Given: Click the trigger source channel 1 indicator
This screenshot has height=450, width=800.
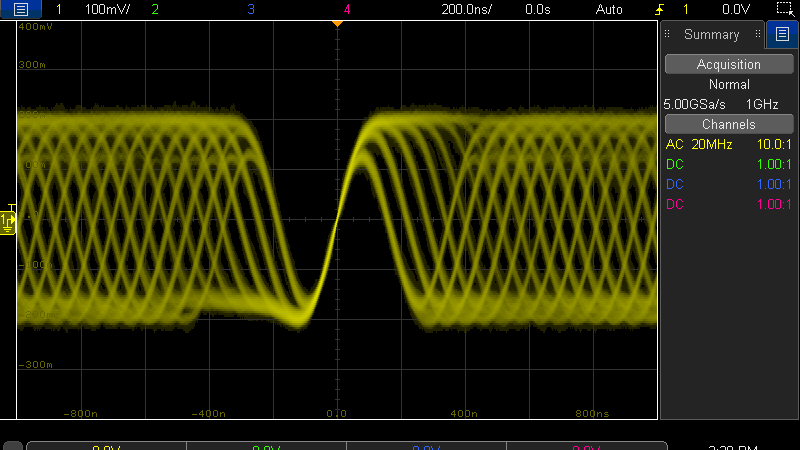Looking at the screenshot, I should pos(685,10).
